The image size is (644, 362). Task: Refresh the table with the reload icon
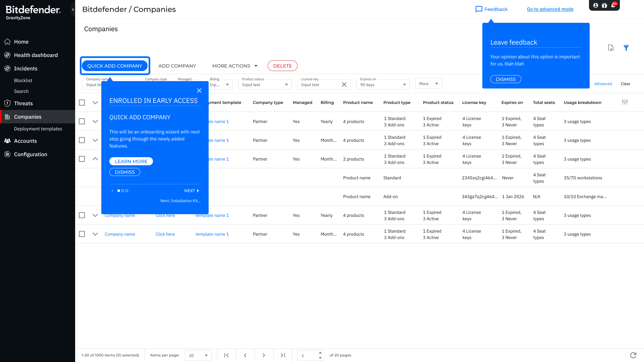click(x=633, y=355)
